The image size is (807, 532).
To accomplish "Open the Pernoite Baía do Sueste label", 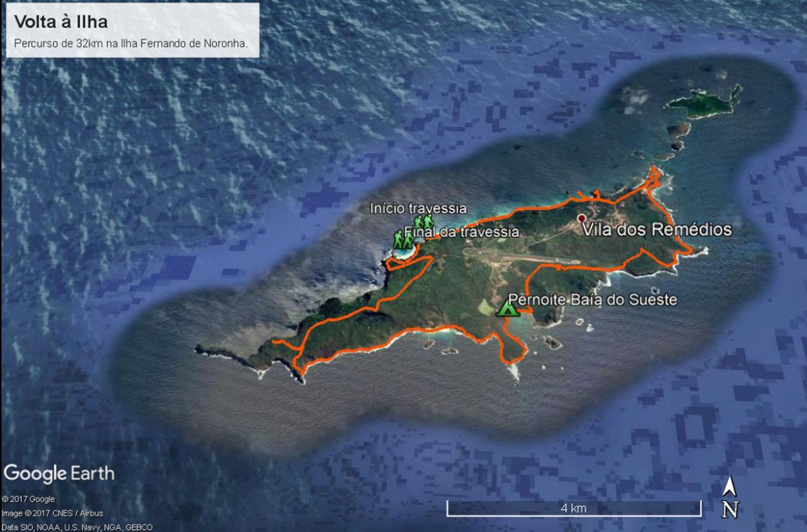I will click(x=593, y=300).
